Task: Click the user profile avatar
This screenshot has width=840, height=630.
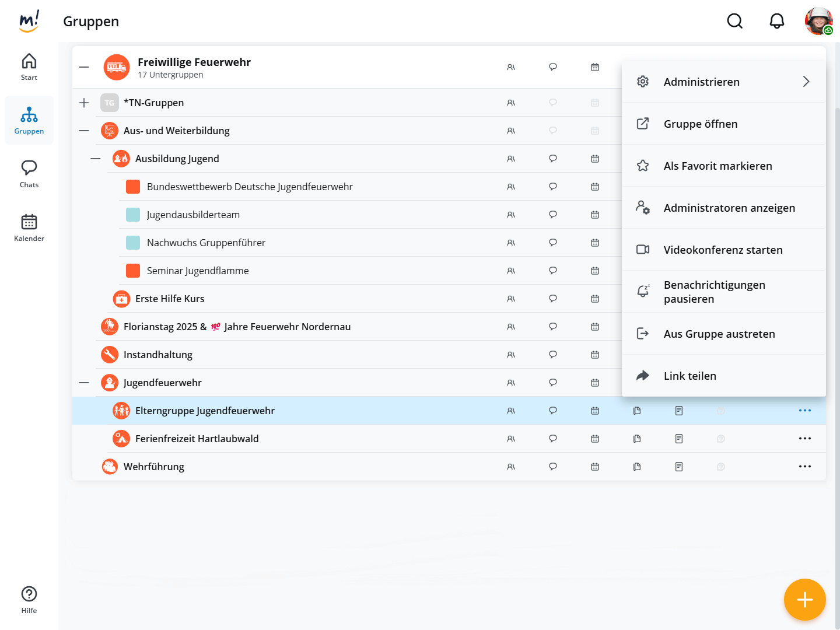Action: point(819,22)
